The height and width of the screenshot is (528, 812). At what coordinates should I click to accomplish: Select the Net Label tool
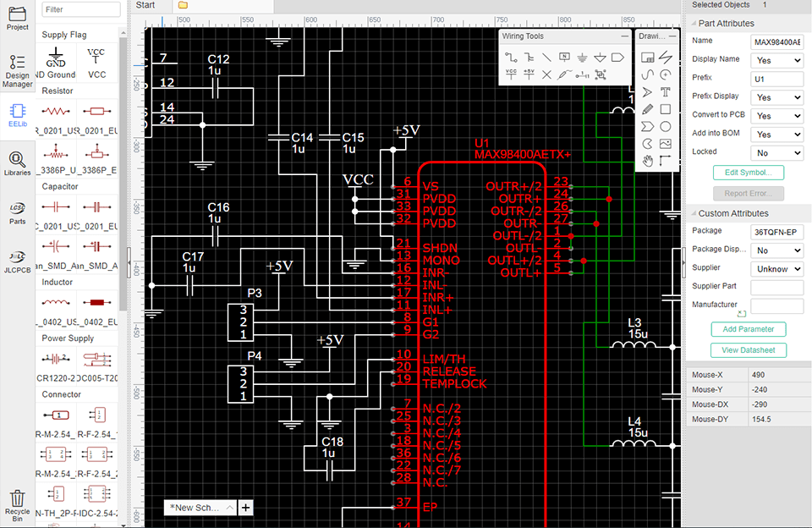point(564,58)
